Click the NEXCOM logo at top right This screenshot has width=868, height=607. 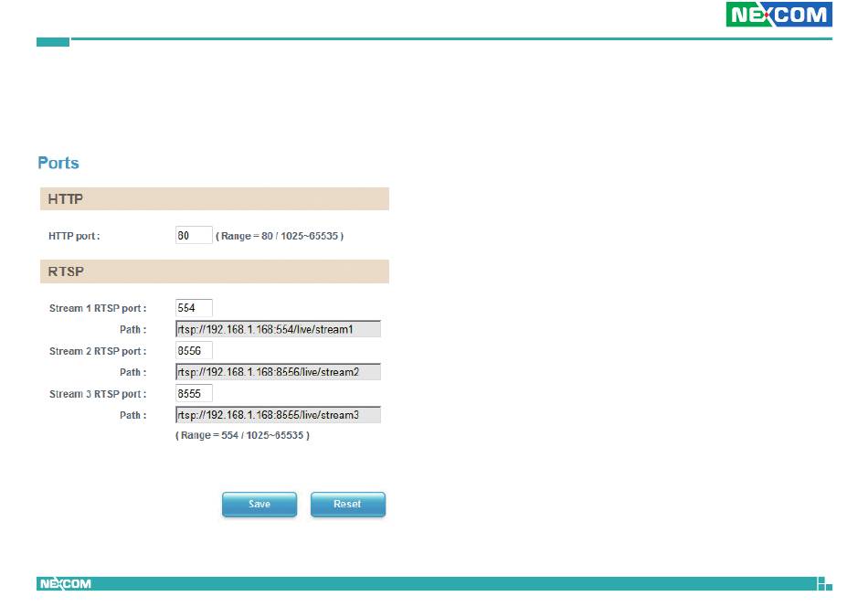tap(778, 15)
